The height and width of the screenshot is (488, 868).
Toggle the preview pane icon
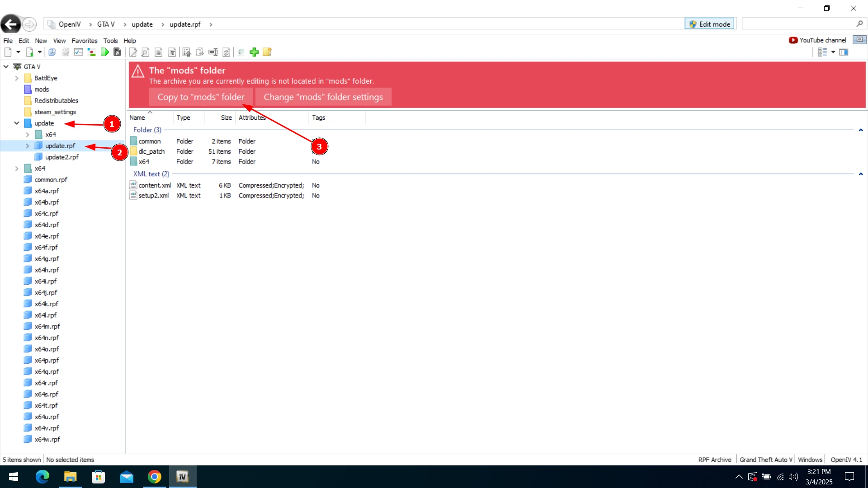click(x=844, y=52)
